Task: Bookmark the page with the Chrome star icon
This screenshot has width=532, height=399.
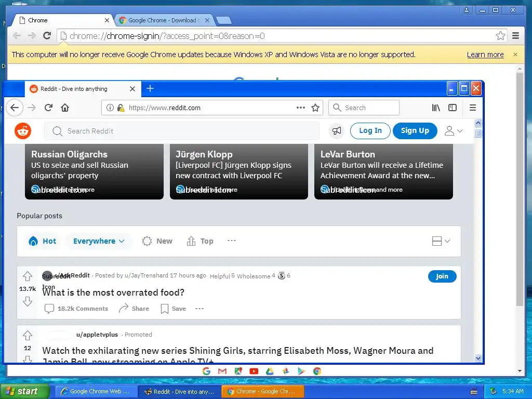Action: point(500,36)
